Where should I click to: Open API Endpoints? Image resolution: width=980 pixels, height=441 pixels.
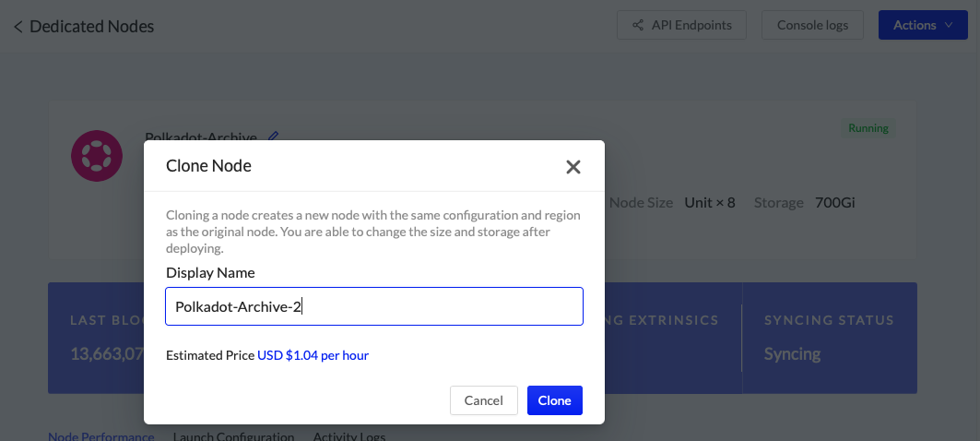tap(680, 25)
